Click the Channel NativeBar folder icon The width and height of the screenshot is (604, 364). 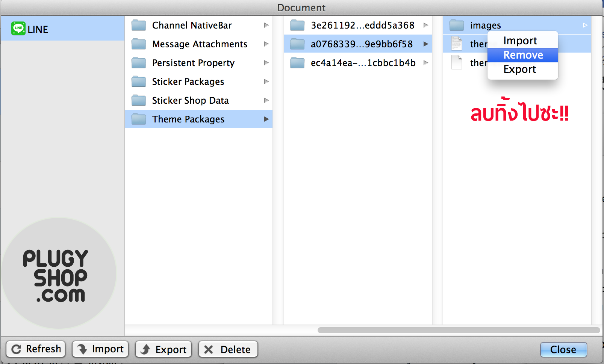139,25
